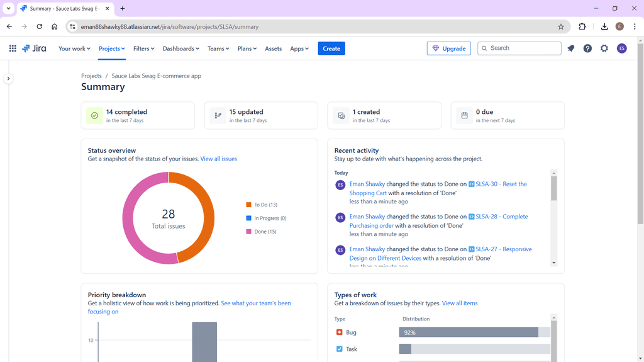Image resolution: width=644 pixels, height=362 pixels.
Task: Open the settings gear icon
Action: coord(604,48)
